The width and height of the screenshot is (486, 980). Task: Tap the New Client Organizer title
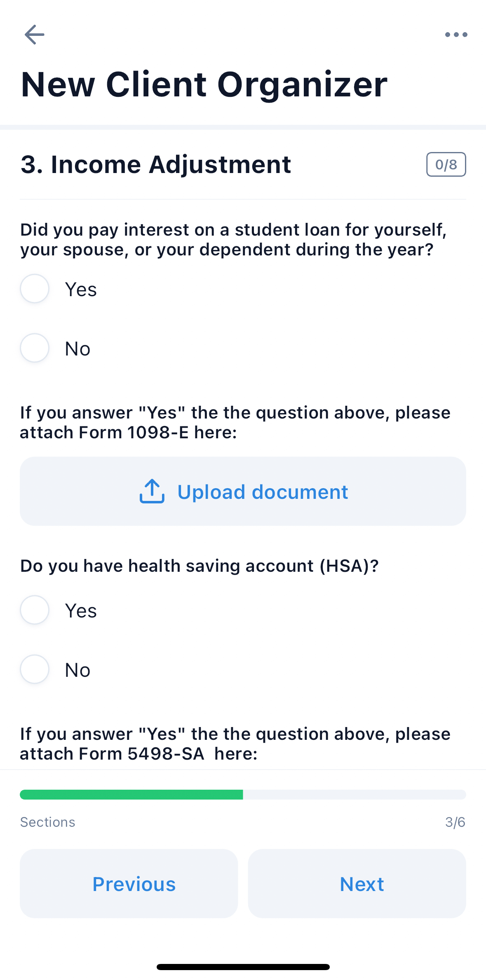(x=204, y=84)
